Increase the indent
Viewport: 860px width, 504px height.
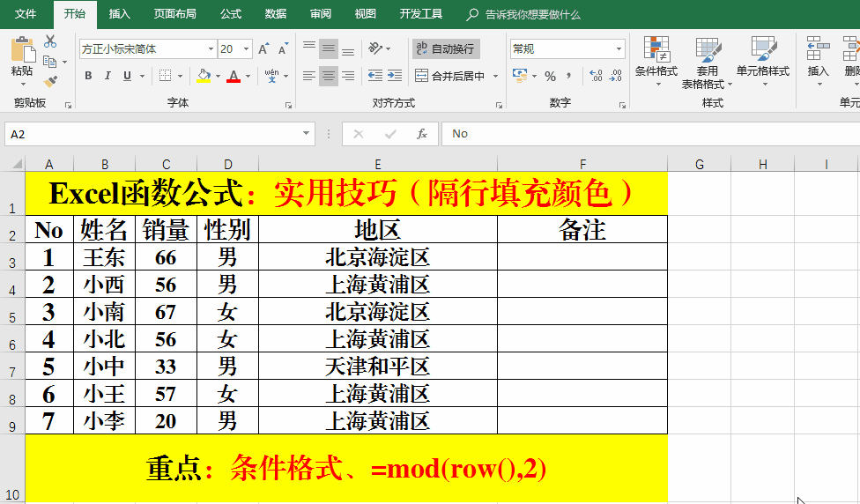point(395,76)
